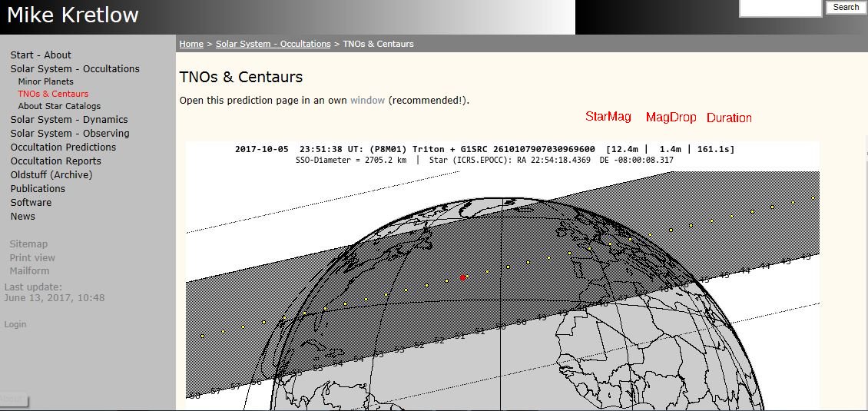Open the Sitemap link
Viewport: 868px width, 411px height.
coord(28,244)
